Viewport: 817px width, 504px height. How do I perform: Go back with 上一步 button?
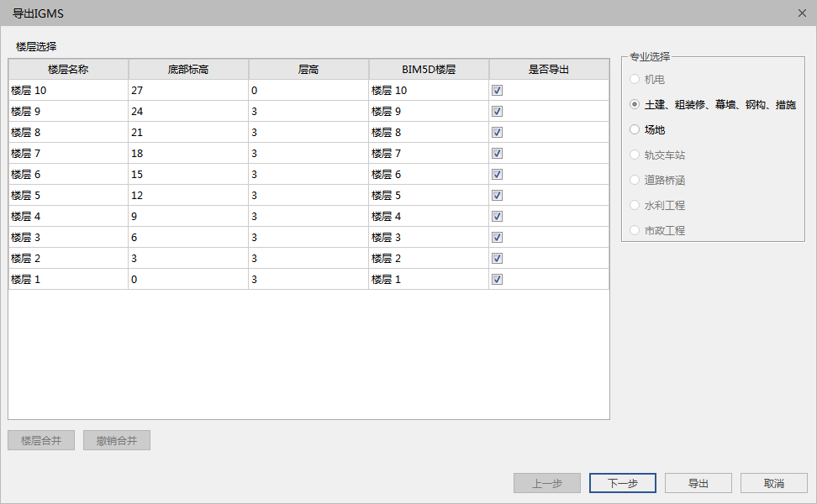[x=547, y=483]
